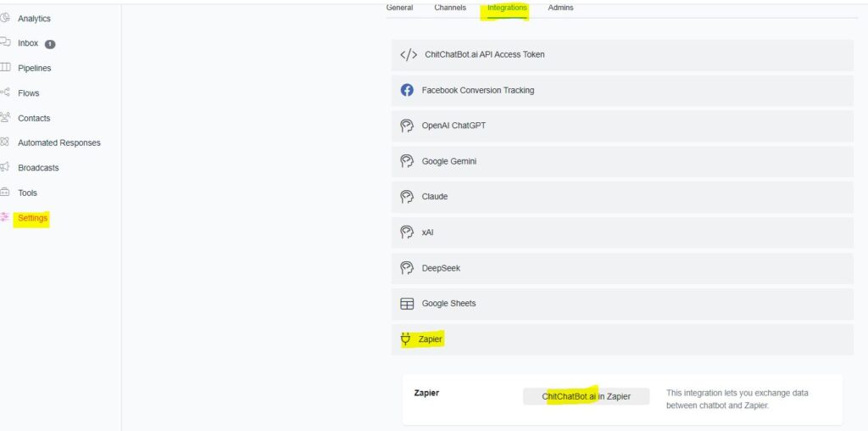Screen dimensions: 868x431
Task: Click the bold Zapier label in the panel
Action: coord(426,393)
